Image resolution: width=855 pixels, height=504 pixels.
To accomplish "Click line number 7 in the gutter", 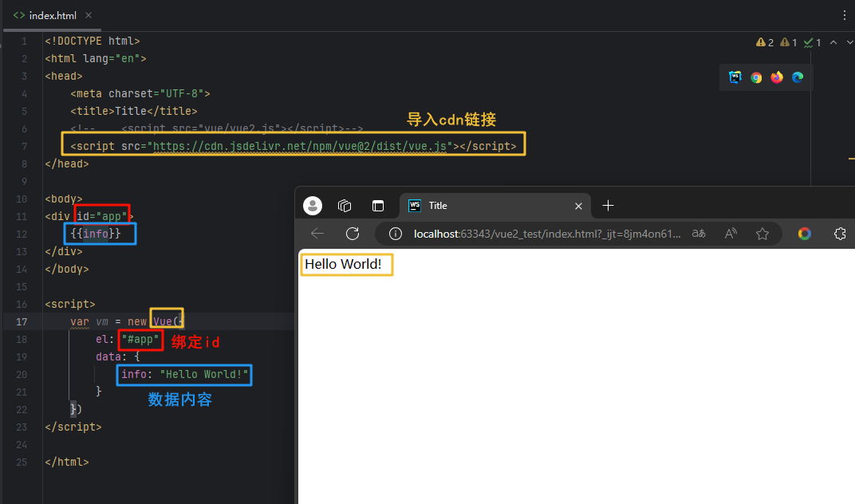I will (x=24, y=146).
